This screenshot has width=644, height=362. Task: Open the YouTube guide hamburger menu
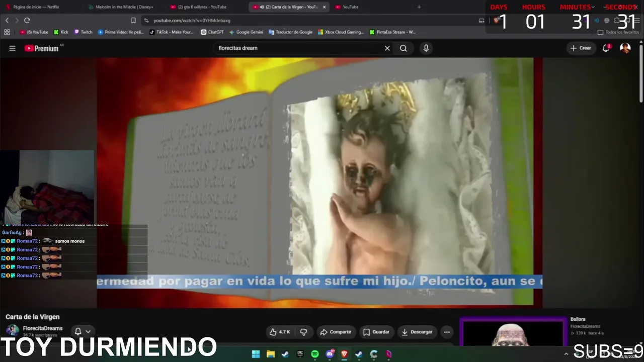click(x=13, y=48)
